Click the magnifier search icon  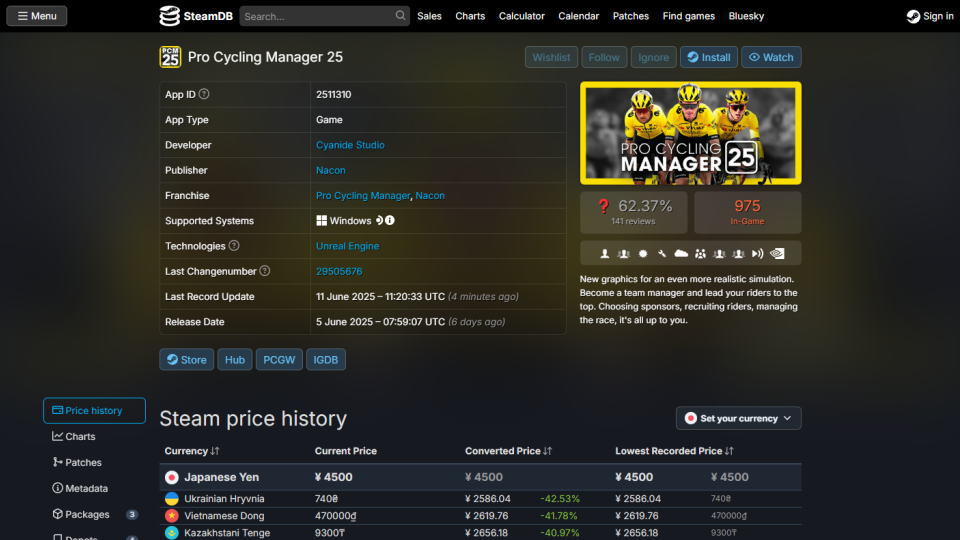pos(400,15)
